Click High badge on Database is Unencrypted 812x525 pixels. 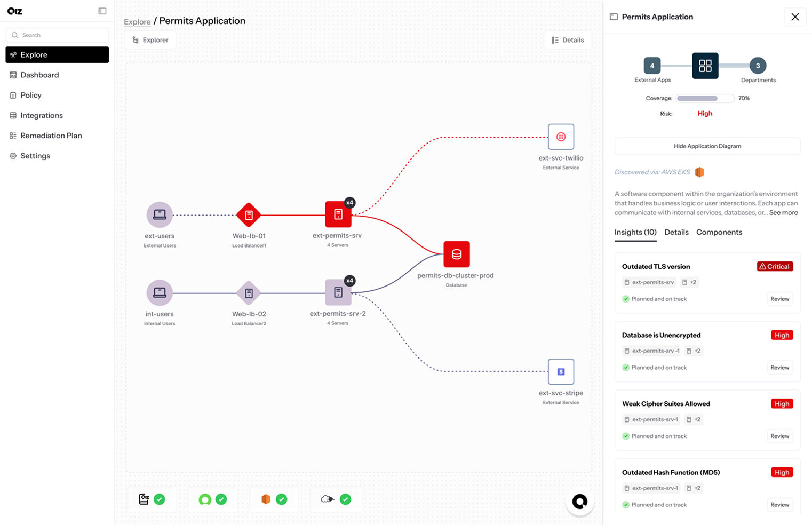click(x=782, y=335)
